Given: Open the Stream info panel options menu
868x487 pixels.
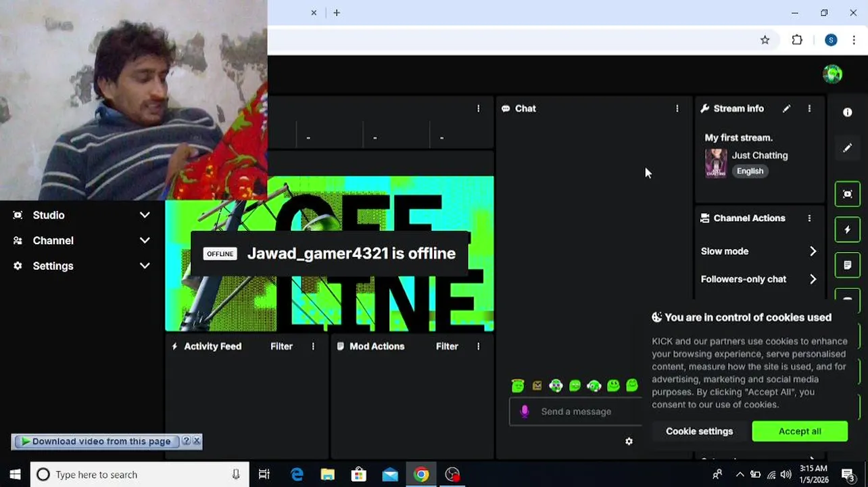Looking at the screenshot, I should pyautogui.click(x=809, y=108).
